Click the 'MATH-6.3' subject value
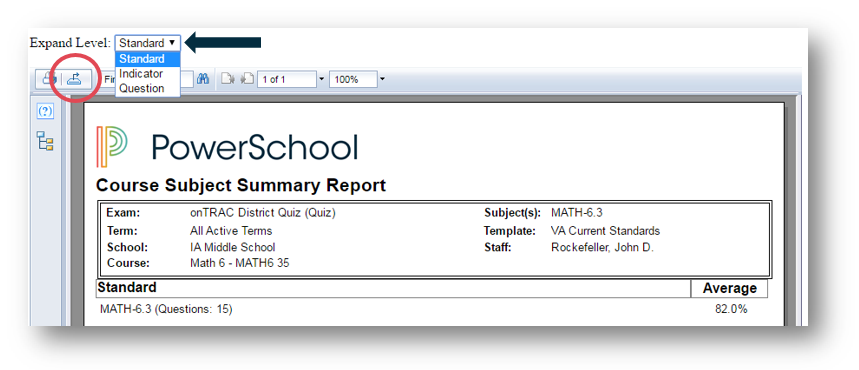The height and width of the screenshot is (370, 859). (x=577, y=213)
